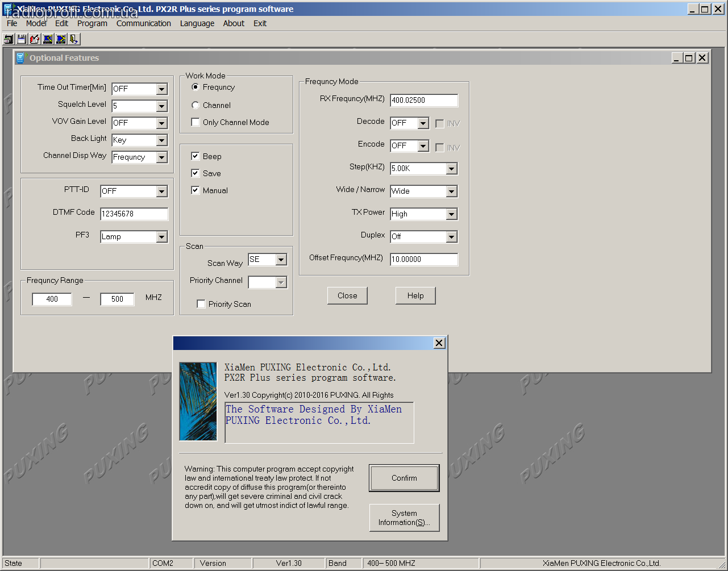Open the File menu
This screenshot has height=571, width=728.
(x=12, y=23)
